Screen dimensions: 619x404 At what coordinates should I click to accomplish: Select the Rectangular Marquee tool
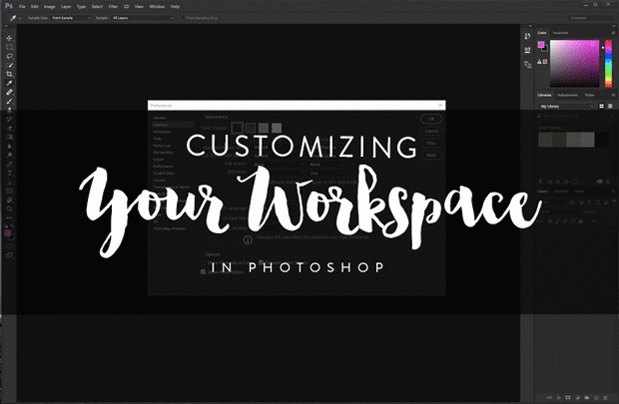[9, 47]
